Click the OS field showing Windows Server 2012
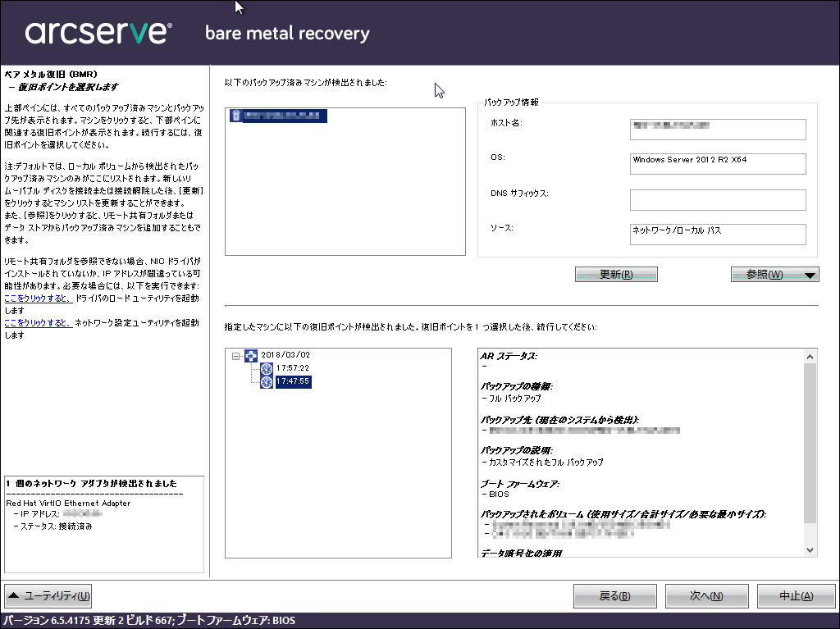840x629 pixels. (718, 163)
